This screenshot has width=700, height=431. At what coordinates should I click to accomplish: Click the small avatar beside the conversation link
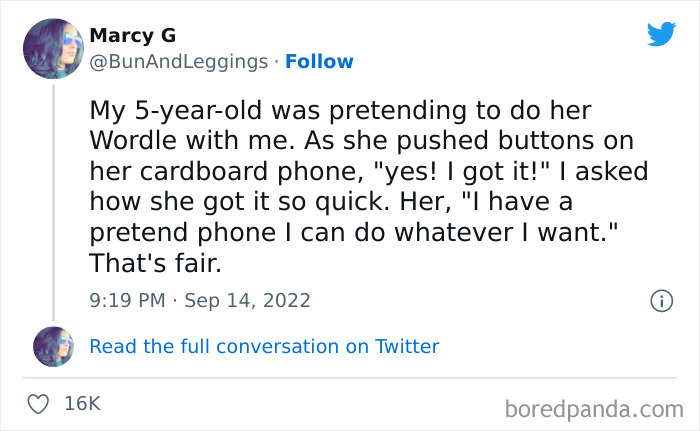coord(53,347)
